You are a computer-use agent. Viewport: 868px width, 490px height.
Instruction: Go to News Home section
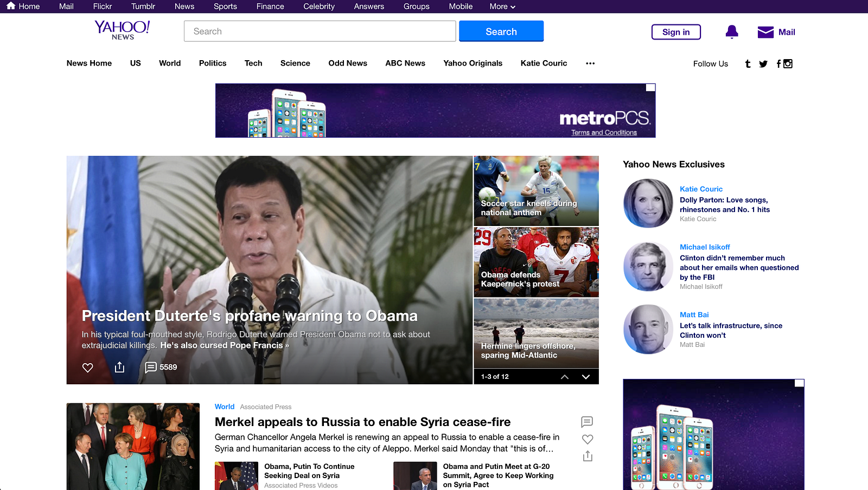89,63
